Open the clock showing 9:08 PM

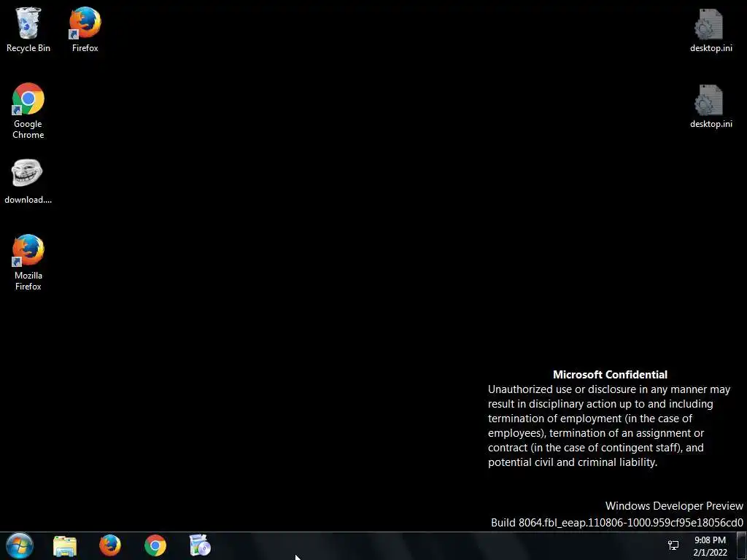tap(710, 546)
